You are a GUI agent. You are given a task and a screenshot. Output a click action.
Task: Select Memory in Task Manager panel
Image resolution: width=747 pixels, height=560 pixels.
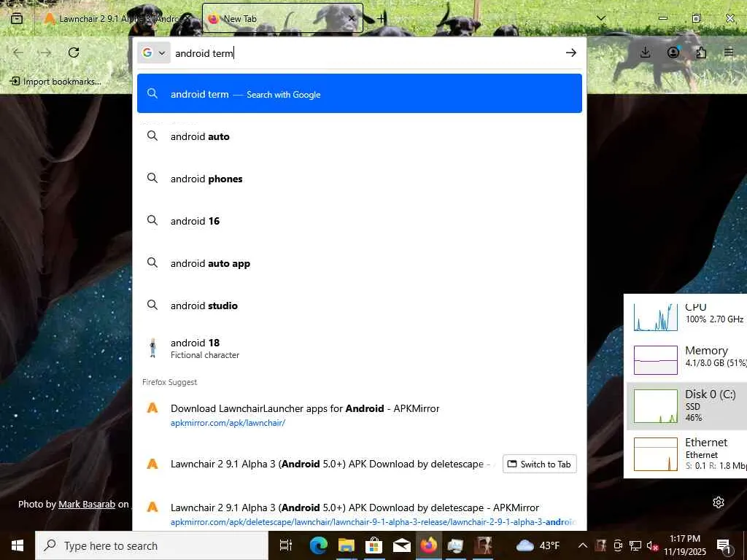coord(686,360)
